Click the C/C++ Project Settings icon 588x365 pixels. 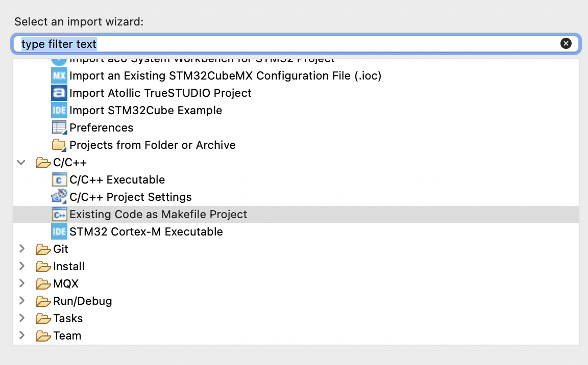[x=59, y=197]
